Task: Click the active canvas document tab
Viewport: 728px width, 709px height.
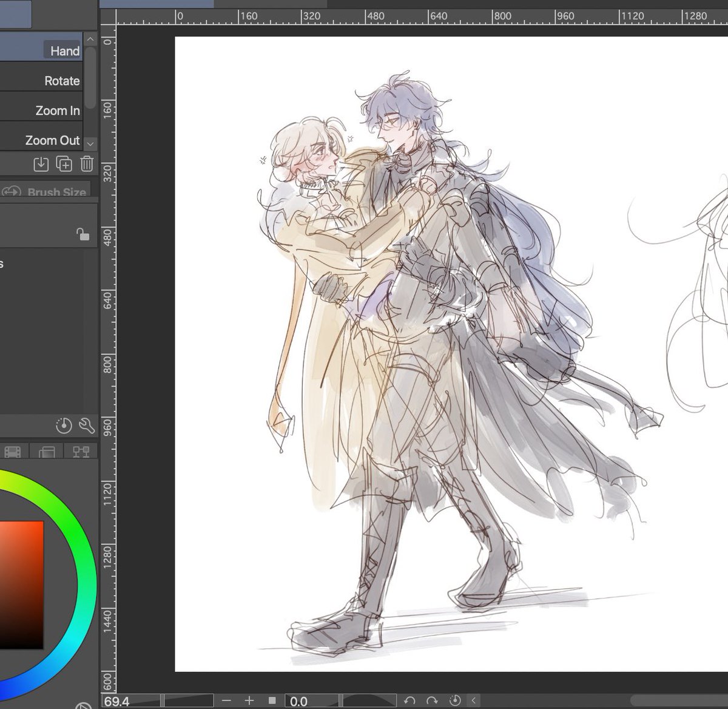Action: click(157, 4)
